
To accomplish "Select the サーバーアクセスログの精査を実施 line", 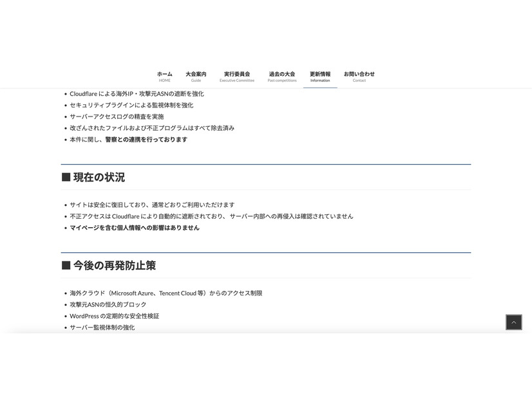I will click(x=117, y=116).
